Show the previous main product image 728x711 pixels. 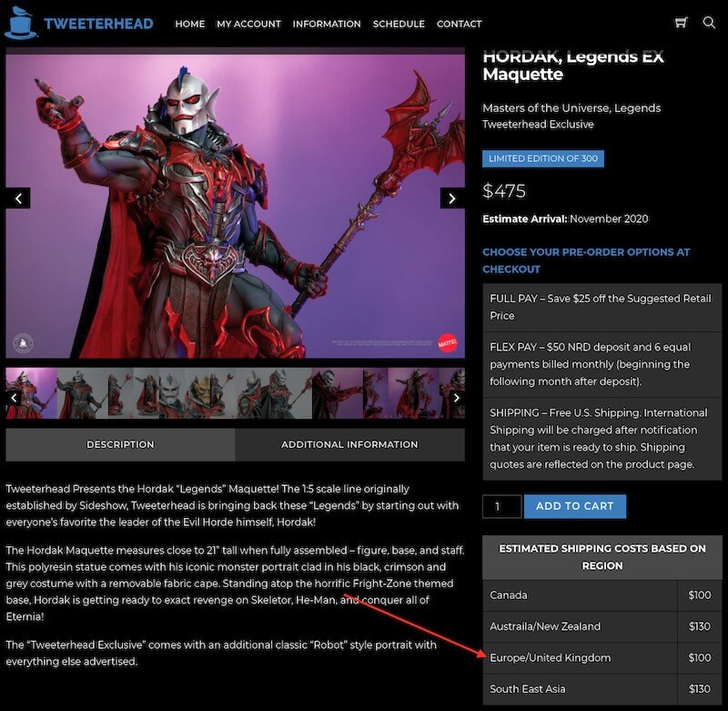coord(18,198)
